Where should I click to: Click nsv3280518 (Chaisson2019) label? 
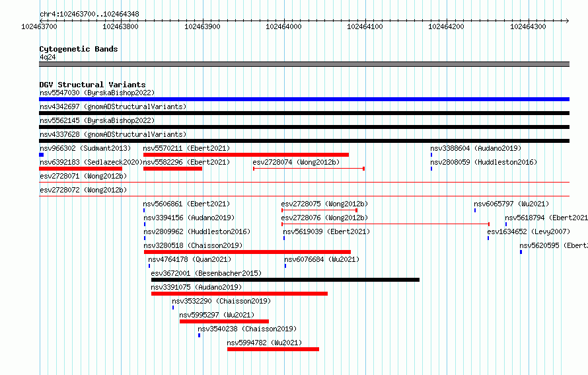point(193,245)
